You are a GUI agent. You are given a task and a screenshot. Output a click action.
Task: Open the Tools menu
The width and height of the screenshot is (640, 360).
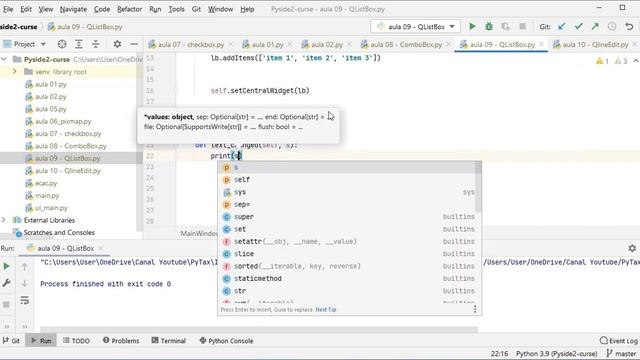point(176,9)
